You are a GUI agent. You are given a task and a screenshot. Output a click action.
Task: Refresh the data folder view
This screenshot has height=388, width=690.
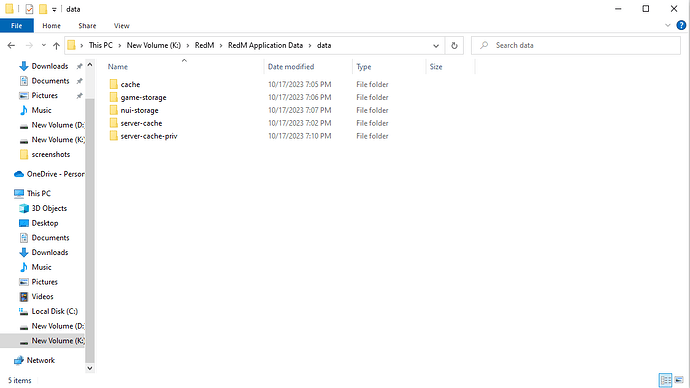pyautogui.click(x=454, y=45)
